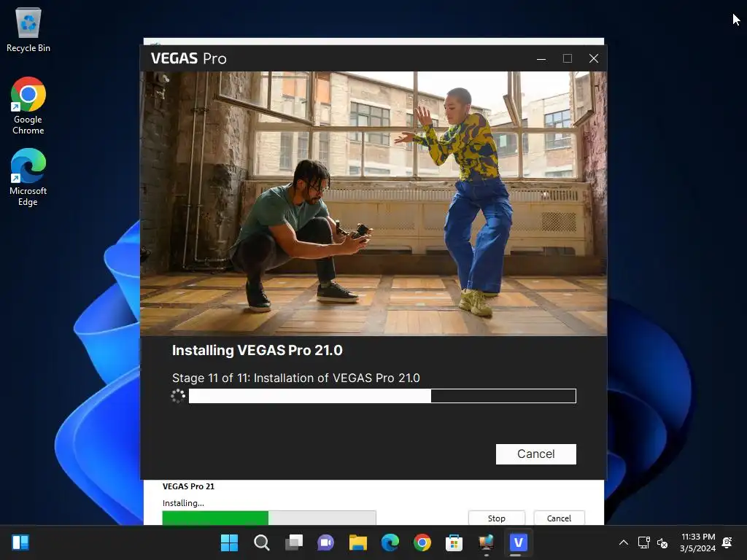
Task: Click Stop in the background installer window
Action: [x=496, y=518]
